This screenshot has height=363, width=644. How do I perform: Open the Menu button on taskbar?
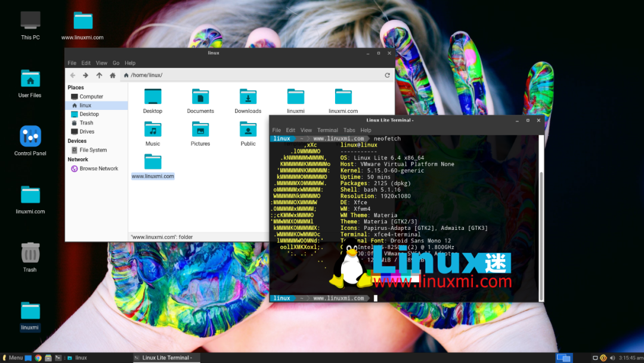[x=13, y=358]
